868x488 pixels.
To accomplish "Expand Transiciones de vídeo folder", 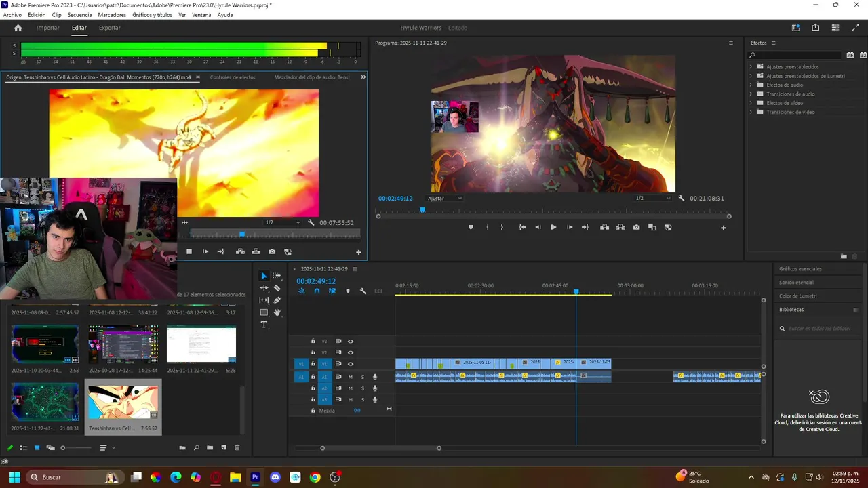I will tap(751, 112).
